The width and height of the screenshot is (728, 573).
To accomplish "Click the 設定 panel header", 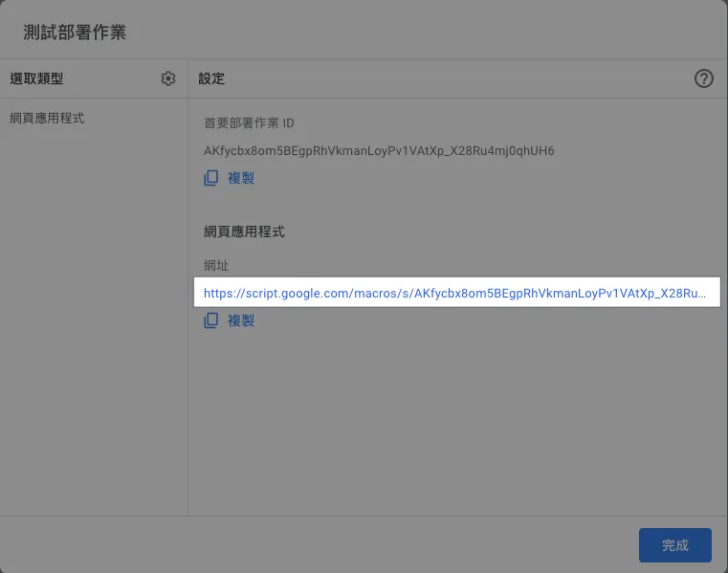I will click(x=211, y=78).
